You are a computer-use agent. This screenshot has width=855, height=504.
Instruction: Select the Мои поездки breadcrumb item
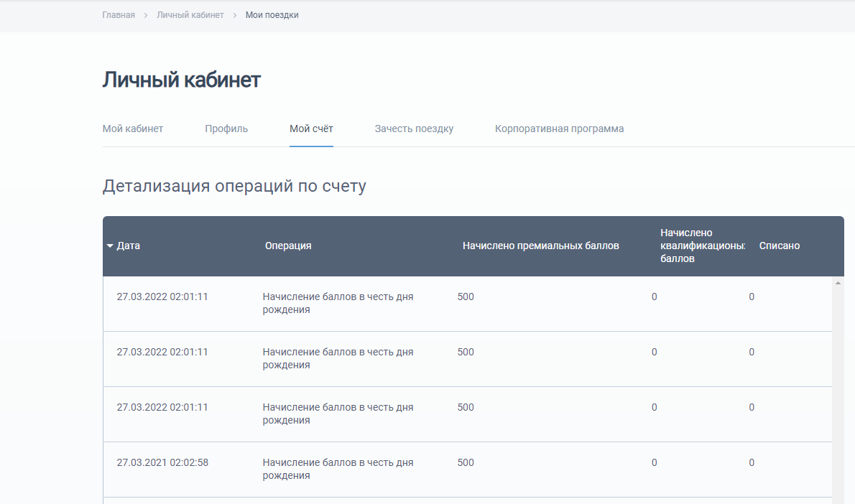pos(272,15)
